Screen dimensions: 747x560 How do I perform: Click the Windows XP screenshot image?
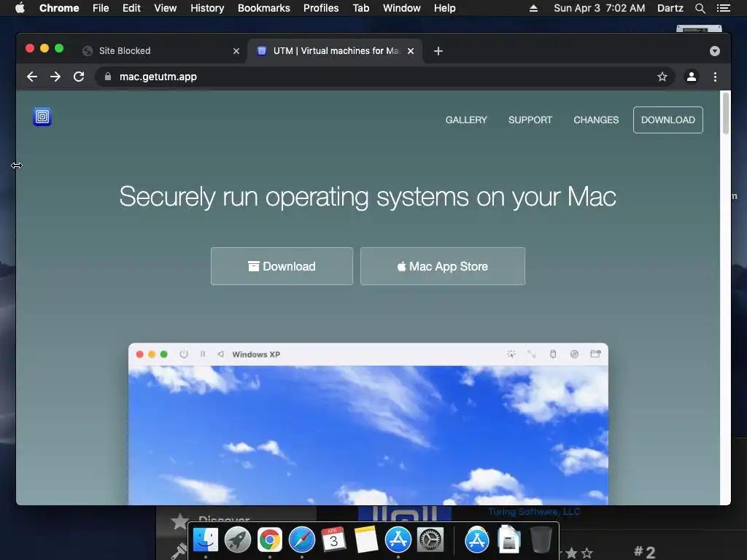coord(368,424)
